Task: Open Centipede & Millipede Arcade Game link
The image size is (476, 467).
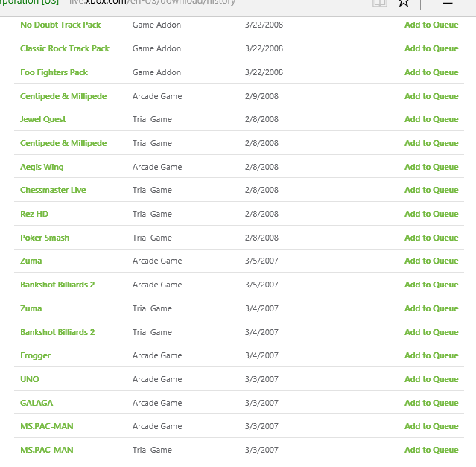Action: point(63,96)
